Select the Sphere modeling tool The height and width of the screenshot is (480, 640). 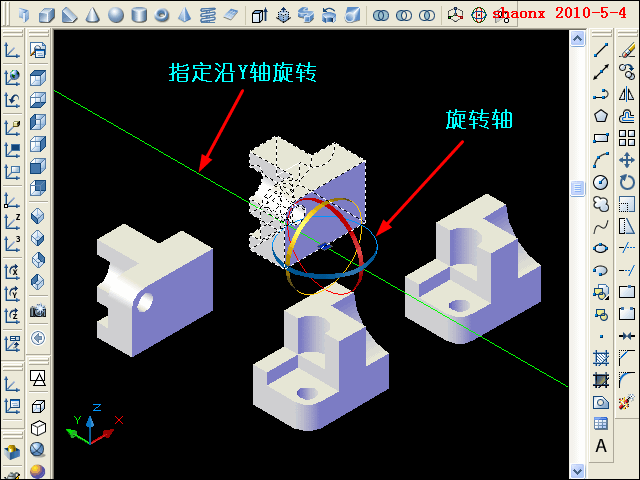(x=116, y=15)
